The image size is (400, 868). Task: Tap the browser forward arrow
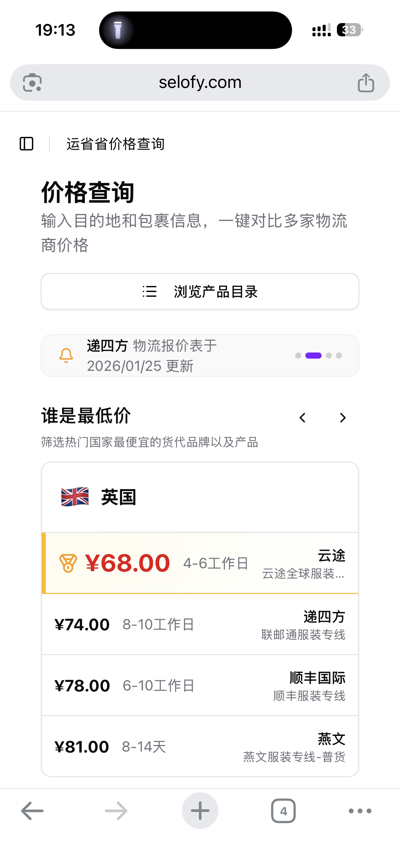(x=116, y=811)
